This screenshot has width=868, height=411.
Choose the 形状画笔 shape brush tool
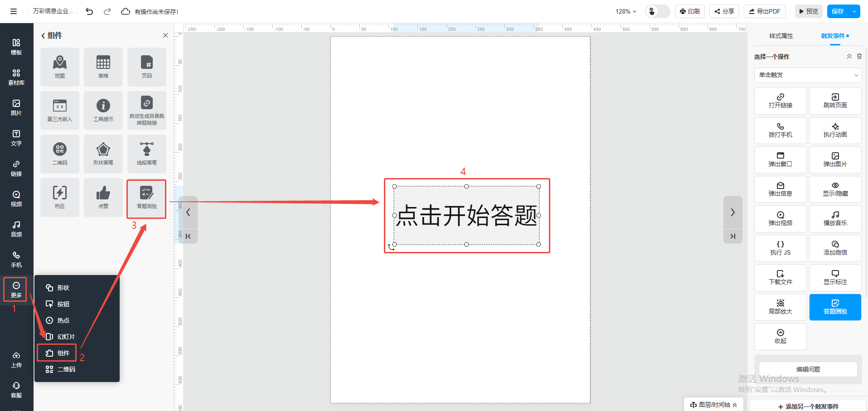103,154
